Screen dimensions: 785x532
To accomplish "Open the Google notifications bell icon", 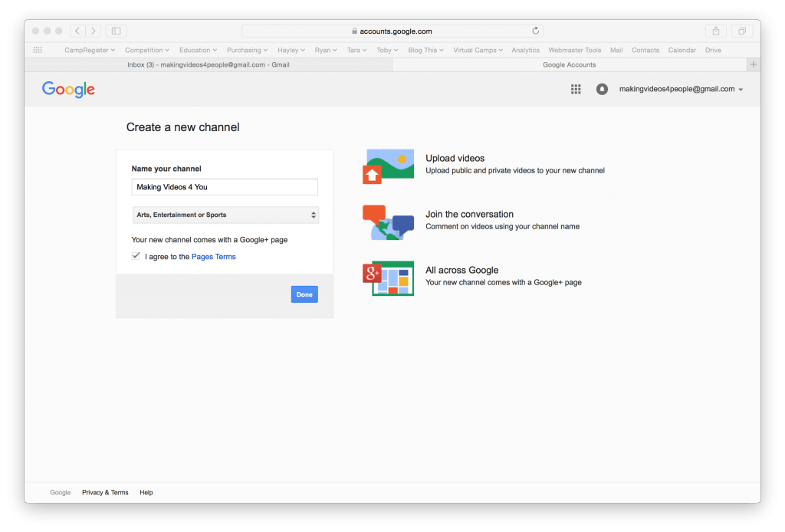I will pos(602,89).
